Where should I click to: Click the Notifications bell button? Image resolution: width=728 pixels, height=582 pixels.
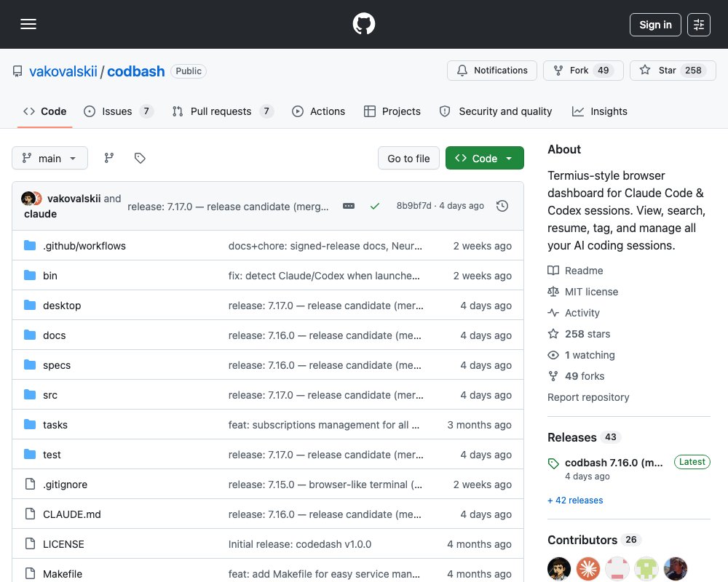click(x=491, y=70)
